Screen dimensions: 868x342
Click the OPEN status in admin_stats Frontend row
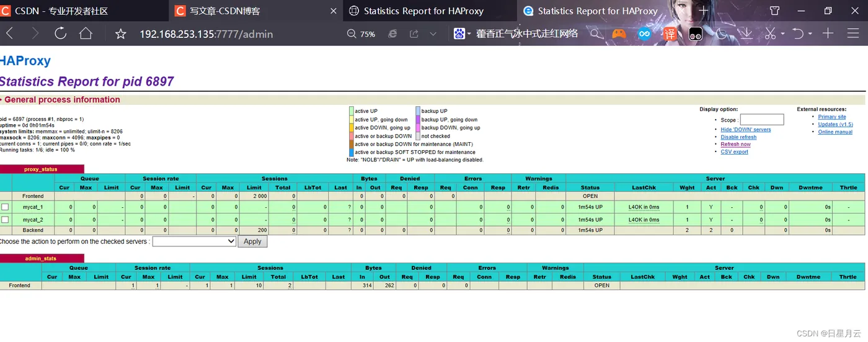[601, 286]
